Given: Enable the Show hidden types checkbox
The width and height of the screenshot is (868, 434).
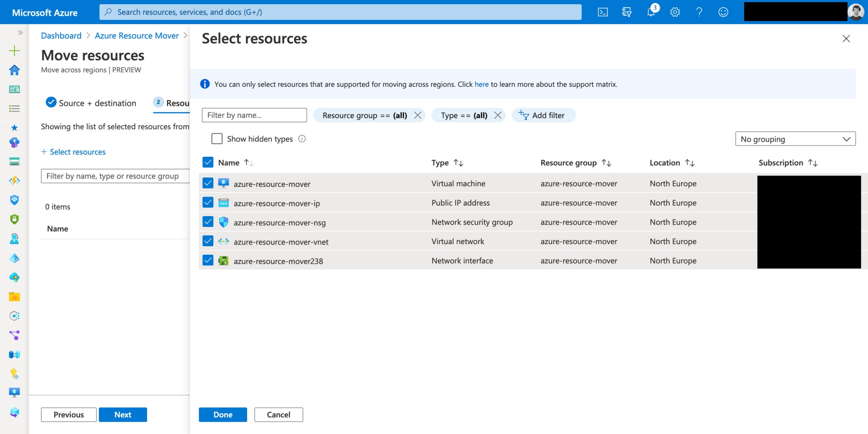Looking at the screenshot, I should (x=217, y=139).
